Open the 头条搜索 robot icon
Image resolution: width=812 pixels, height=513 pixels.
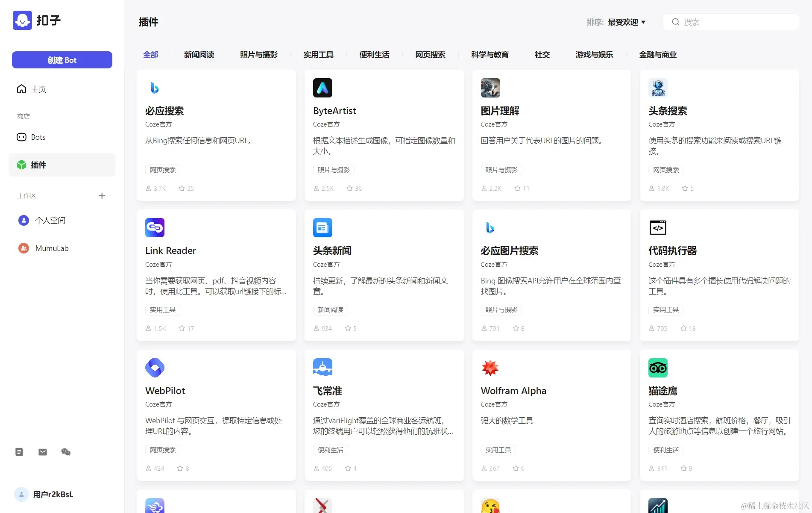pos(658,88)
